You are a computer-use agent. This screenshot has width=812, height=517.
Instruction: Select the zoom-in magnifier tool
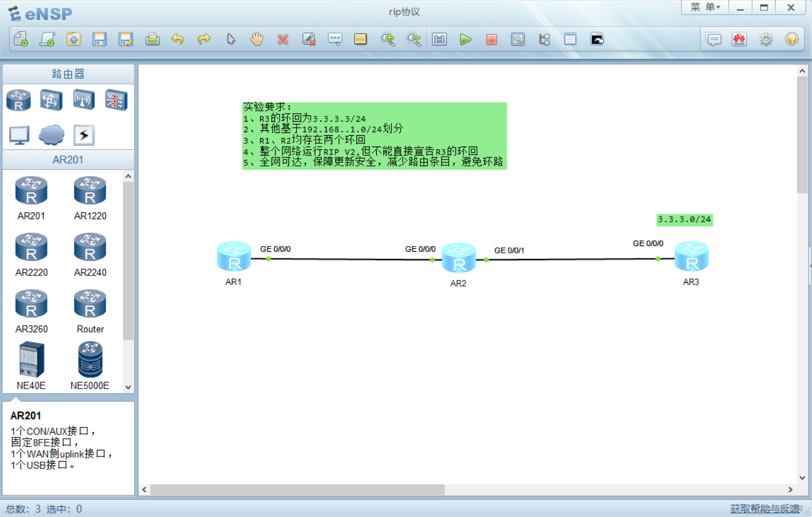388,39
